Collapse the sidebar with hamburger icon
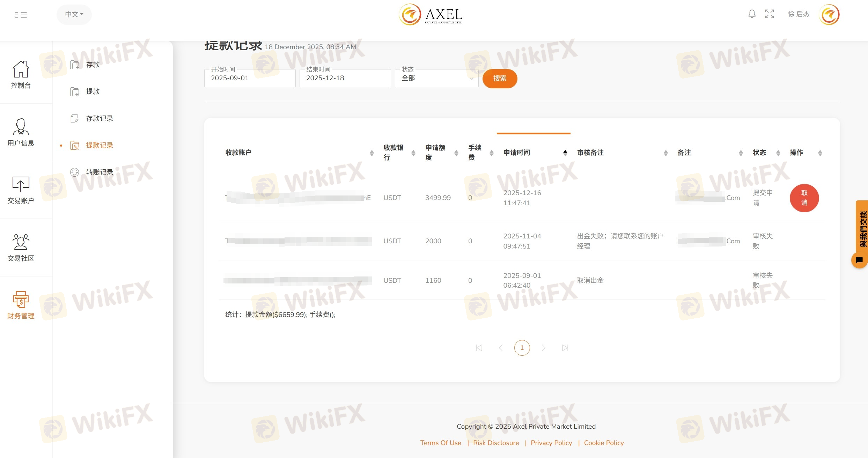The height and width of the screenshot is (458, 868). coord(21,15)
